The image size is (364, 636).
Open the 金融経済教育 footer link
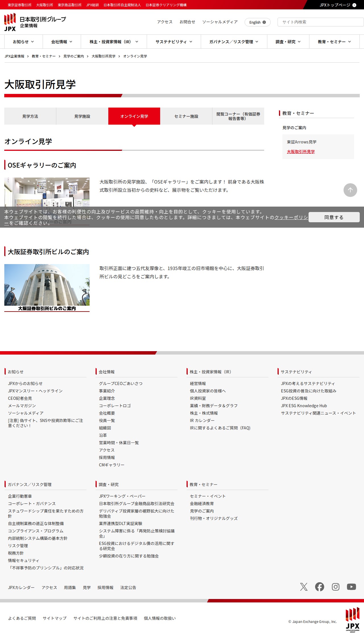(202, 504)
